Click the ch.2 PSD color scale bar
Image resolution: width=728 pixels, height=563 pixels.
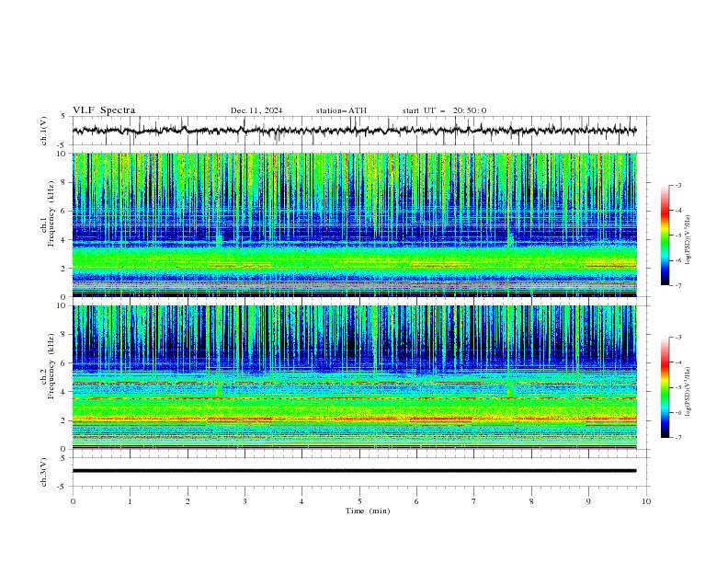click(665, 387)
